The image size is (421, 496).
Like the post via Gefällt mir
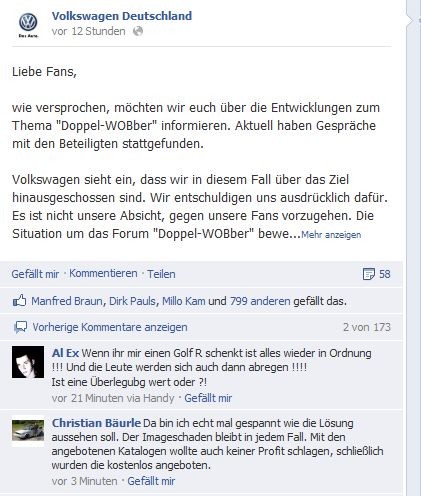35,274
